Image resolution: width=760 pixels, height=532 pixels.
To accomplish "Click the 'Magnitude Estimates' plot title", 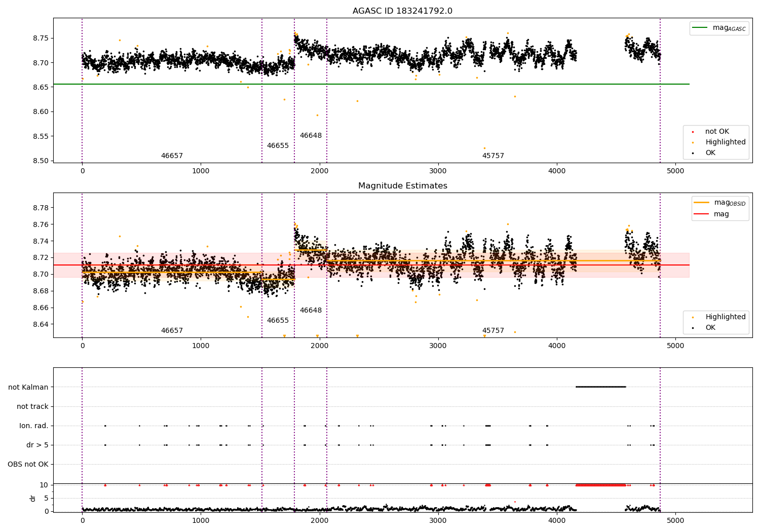I will [x=403, y=186].
